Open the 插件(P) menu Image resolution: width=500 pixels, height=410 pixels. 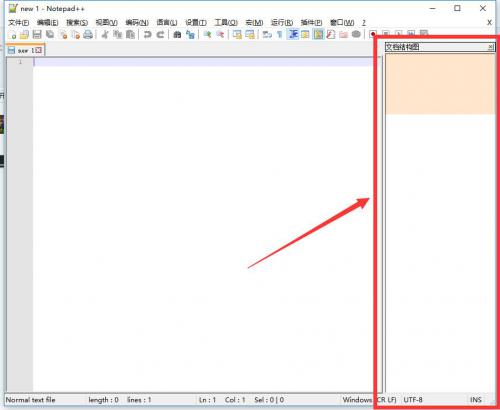coord(311,22)
